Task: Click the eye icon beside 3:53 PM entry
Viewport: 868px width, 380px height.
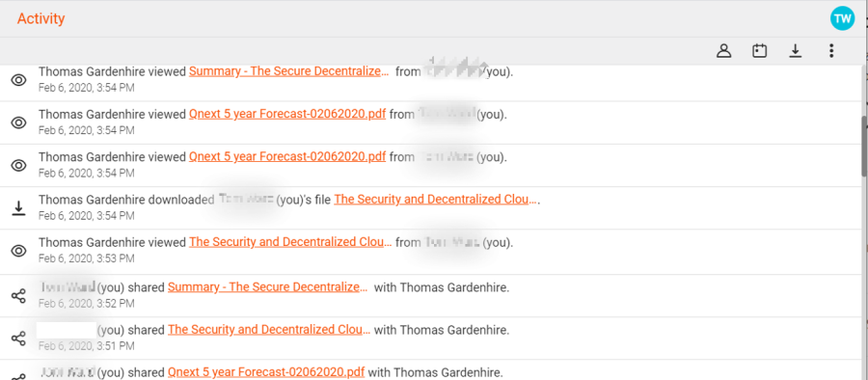Action: 19,251
